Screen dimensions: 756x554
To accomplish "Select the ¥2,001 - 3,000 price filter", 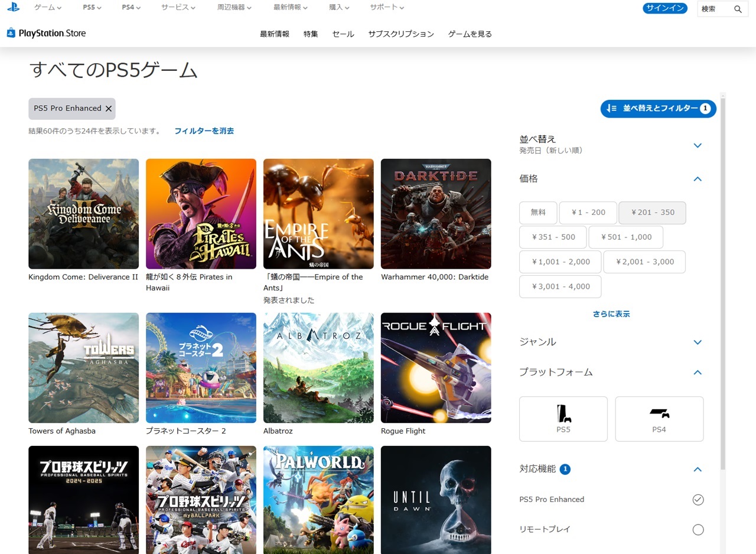I will tap(644, 262).
